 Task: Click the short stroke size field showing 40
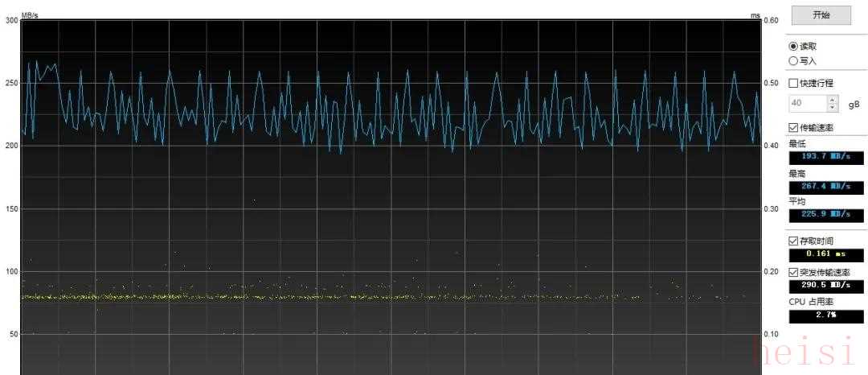click(x=807, y=103)
